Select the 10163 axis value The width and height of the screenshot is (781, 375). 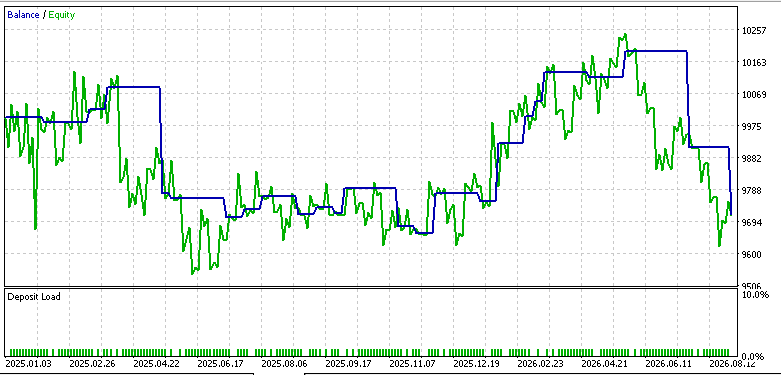coord(754,63)
